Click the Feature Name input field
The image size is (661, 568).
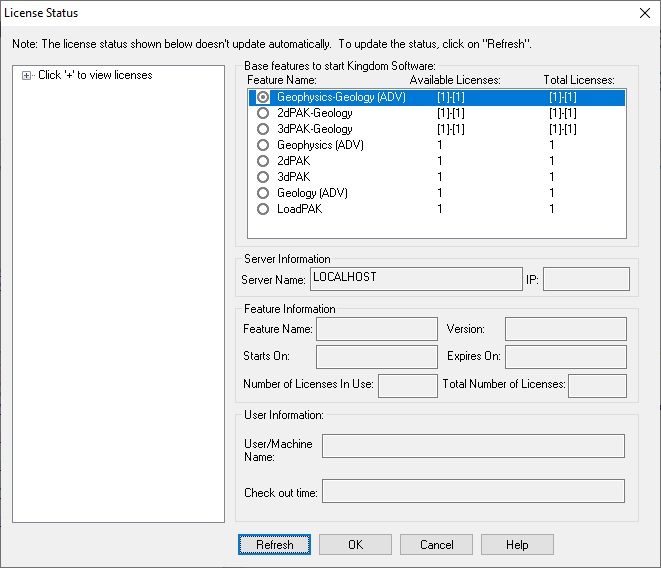(x=377, y=329)
